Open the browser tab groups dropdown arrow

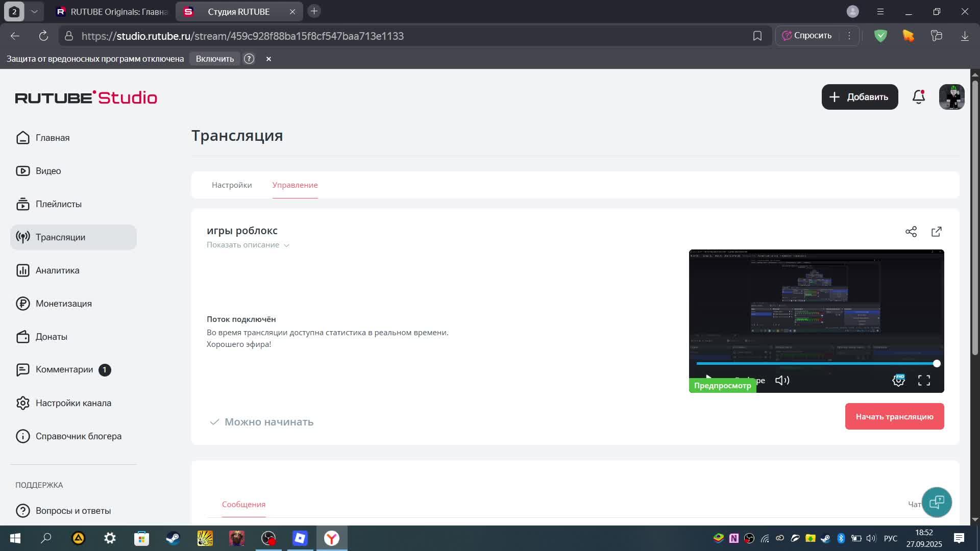coord(34,11)
